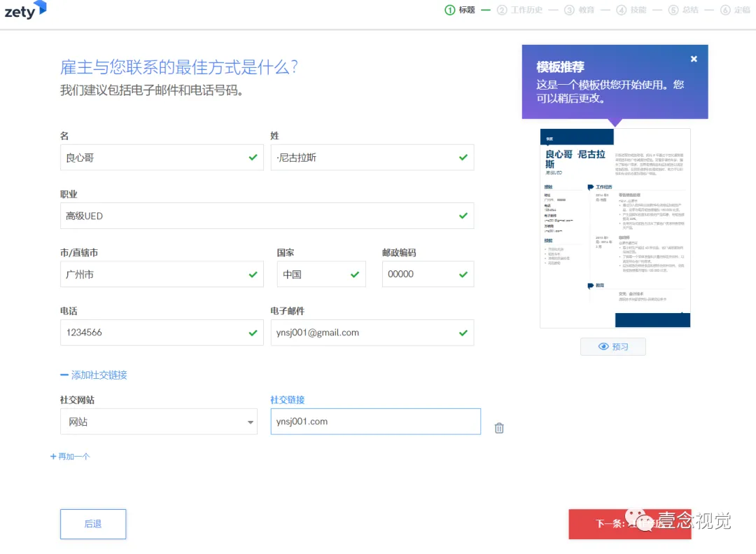The width and height of the screenshot is (756, 554).
Task: Open the 社交网站 dropdown showing 网站
Action: pos(159,422)
